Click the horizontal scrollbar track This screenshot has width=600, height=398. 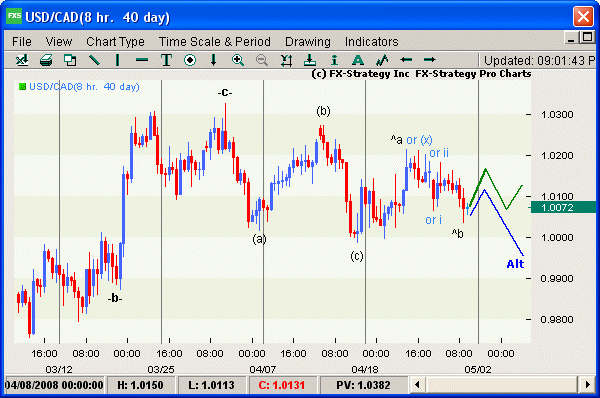click(x=502, y=385)
